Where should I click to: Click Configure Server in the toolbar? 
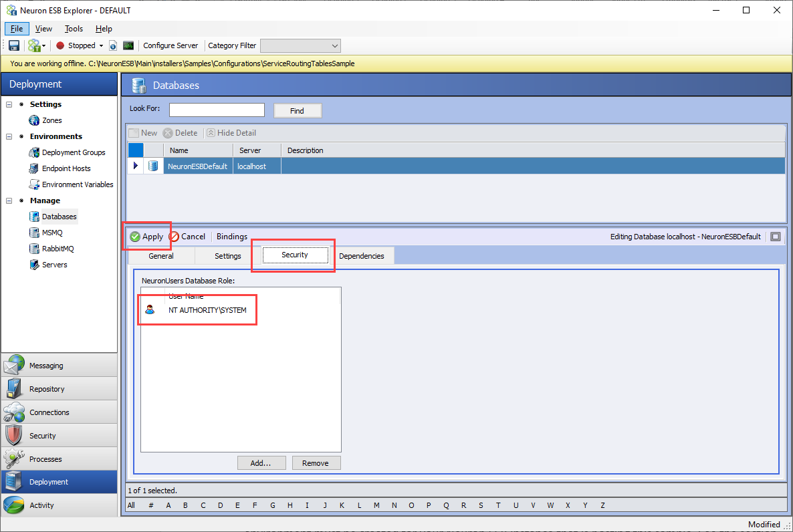[171, 45]
